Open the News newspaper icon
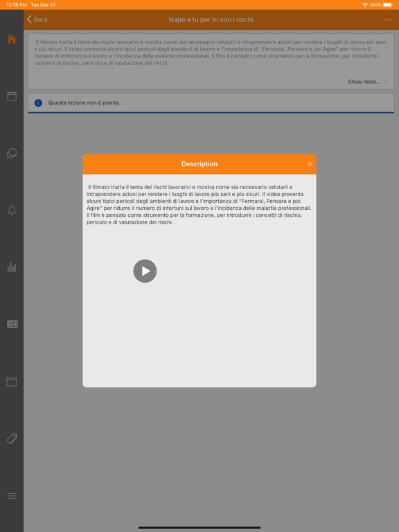Image resolution: width=399 pixels, height=532 pixels. pos(12,324)
